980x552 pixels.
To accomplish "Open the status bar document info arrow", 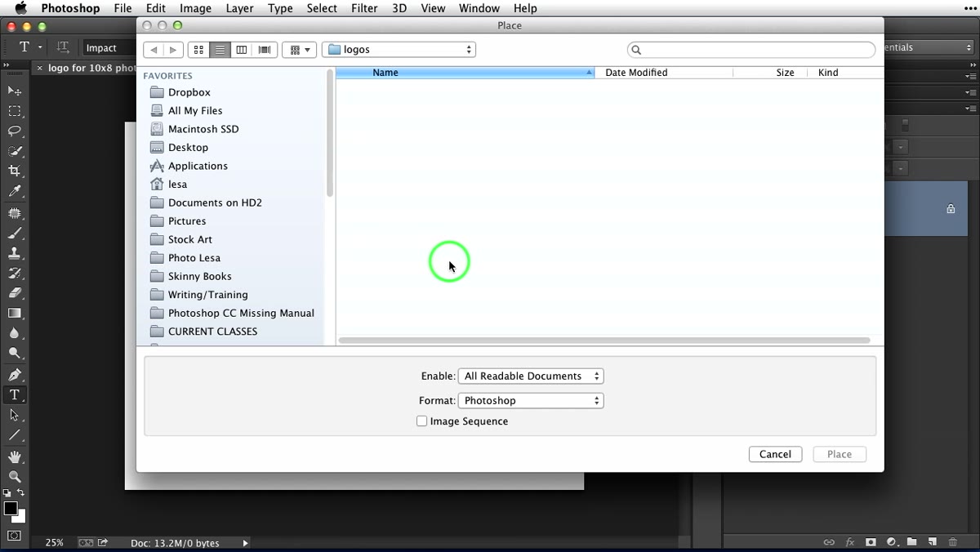I will click(x=245, y=543).
